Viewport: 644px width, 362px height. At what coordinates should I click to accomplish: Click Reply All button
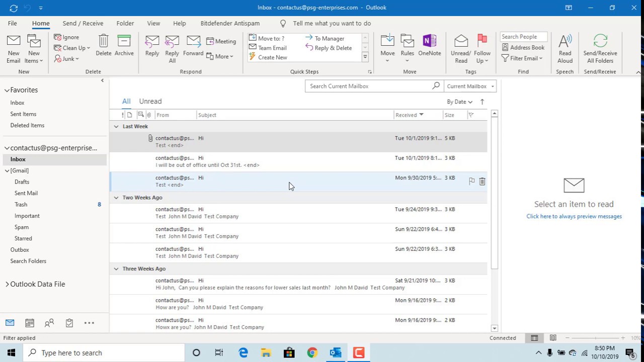tap(172, 49)
